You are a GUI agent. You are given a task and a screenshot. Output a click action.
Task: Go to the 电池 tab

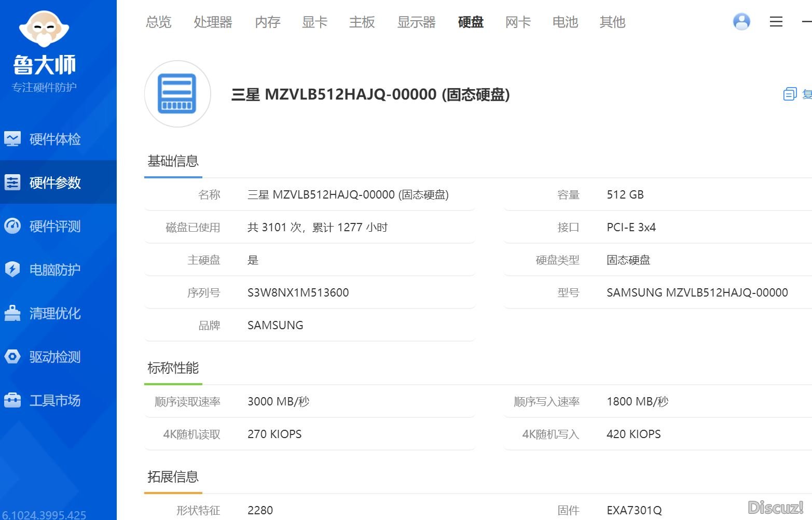pyautogui.click(x=566, y=22)
